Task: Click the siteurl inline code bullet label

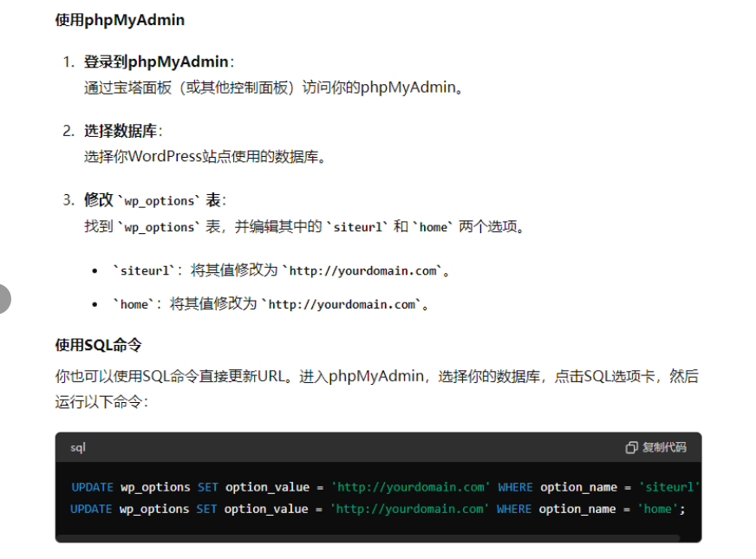Action: click(143, 270)
